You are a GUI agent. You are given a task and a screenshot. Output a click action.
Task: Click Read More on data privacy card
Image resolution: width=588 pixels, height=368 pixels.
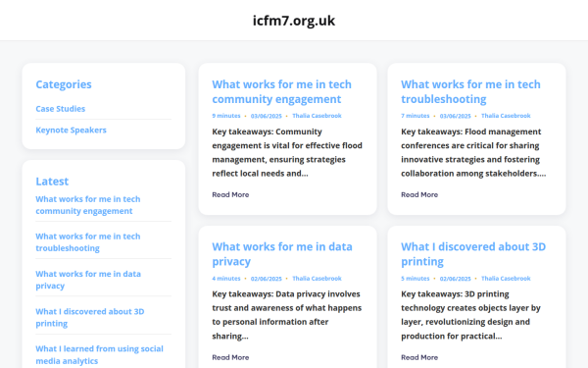point(230,357)
